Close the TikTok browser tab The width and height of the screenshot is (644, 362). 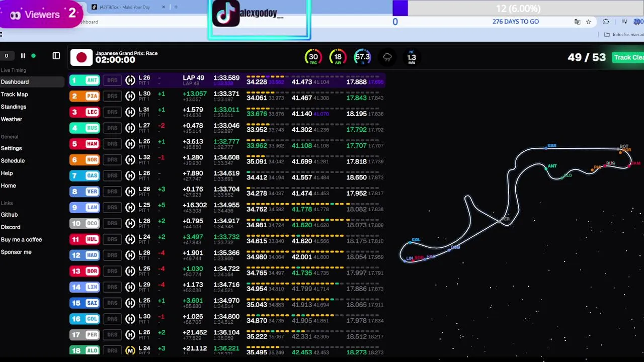pos(164,7)
